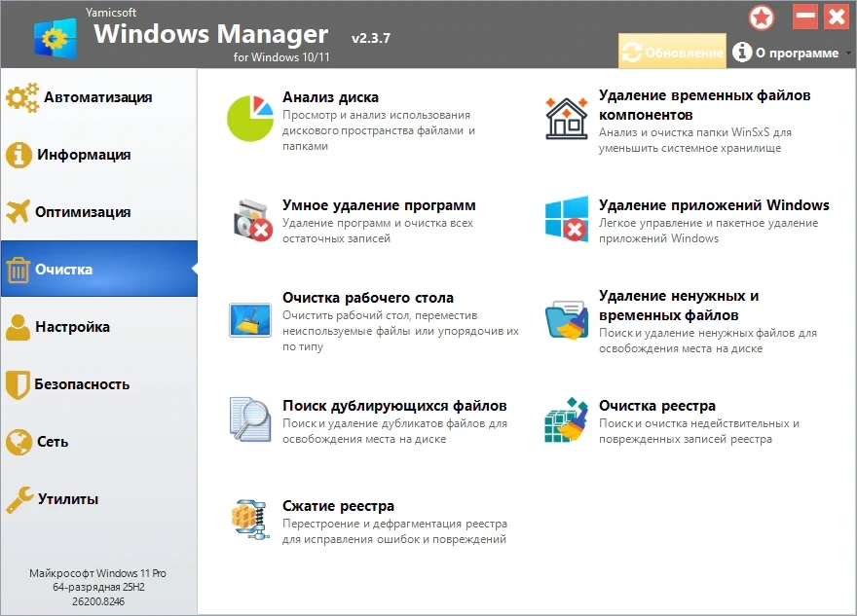The height and width of the screenshot is (616, 857).
Task: Click the Yamicsoft brand text
Action: pyautogui.click(x=111, y=12)
